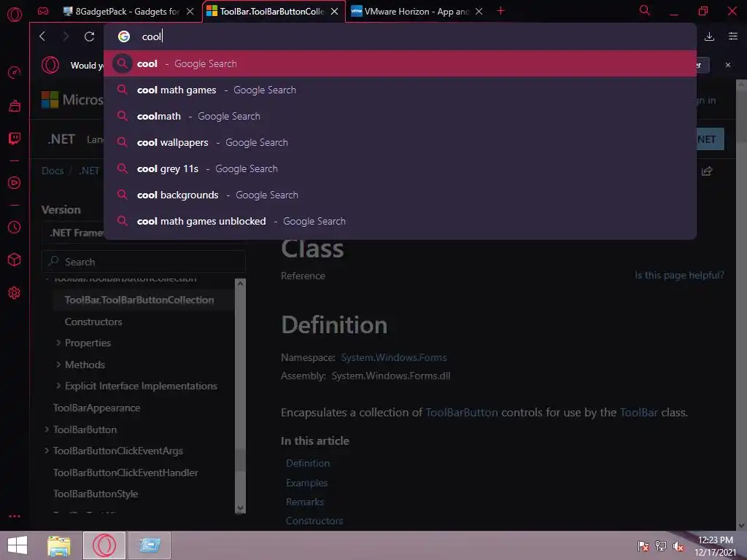Screen dimensions: 747x560
Task: Click the muted volume tray icon
Action: click(678, 546)
